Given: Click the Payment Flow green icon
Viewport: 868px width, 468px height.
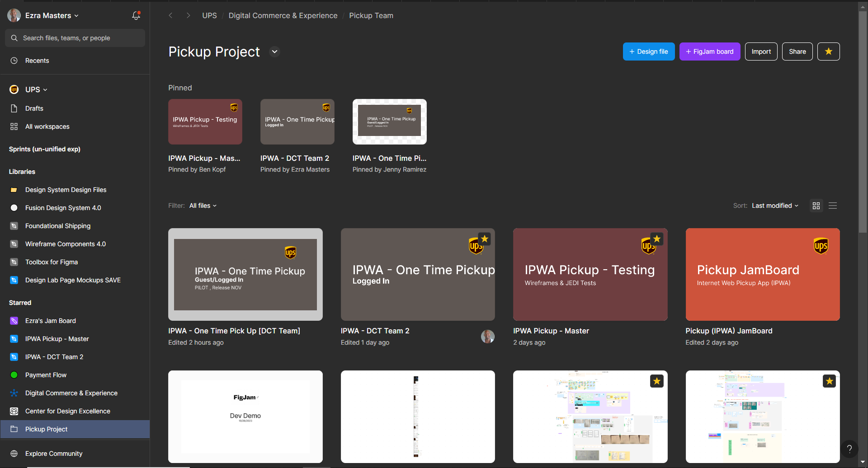Looking at the screenshot, I should coord(14,375).
